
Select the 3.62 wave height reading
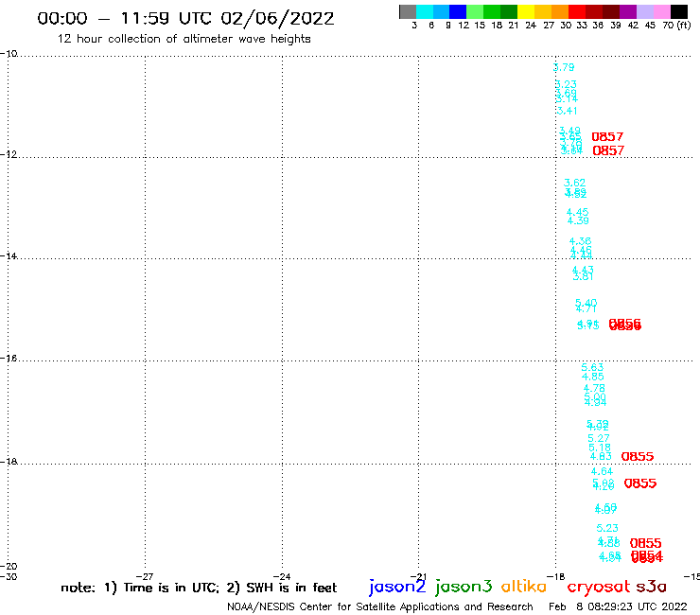[574, 183]
